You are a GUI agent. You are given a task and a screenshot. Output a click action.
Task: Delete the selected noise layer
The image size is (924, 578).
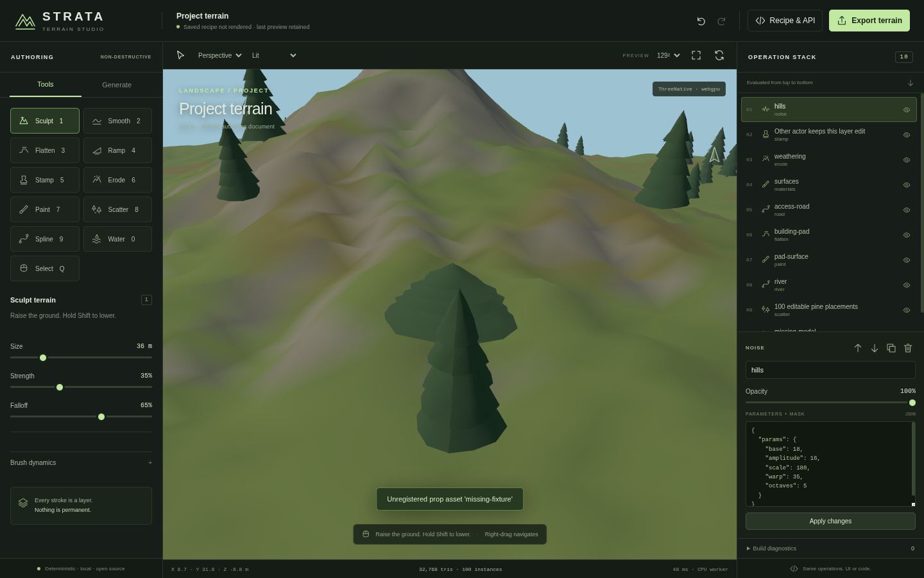click(908, 348)
